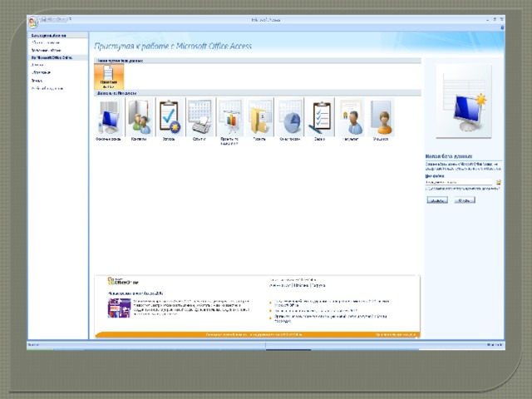Click right link on the orange Office Online bar
Viewport: 532px width, 399px height.
tap(396, 334)
